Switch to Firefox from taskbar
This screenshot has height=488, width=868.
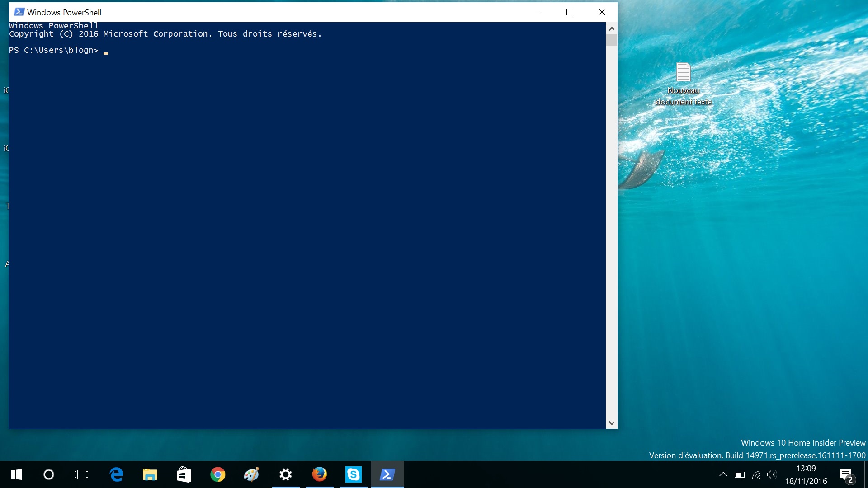[319, 474]
